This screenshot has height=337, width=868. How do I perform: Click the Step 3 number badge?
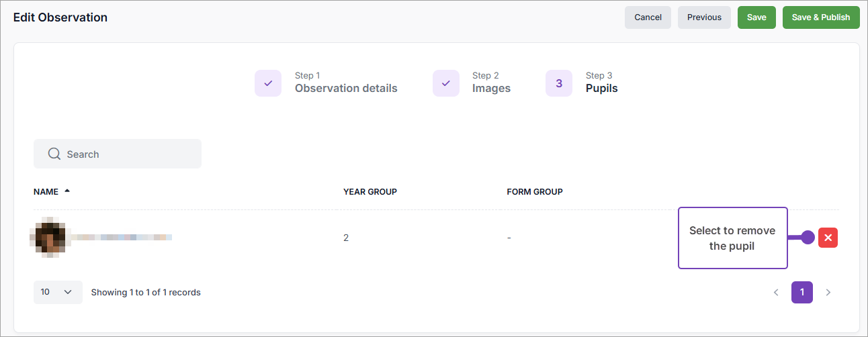559,83
